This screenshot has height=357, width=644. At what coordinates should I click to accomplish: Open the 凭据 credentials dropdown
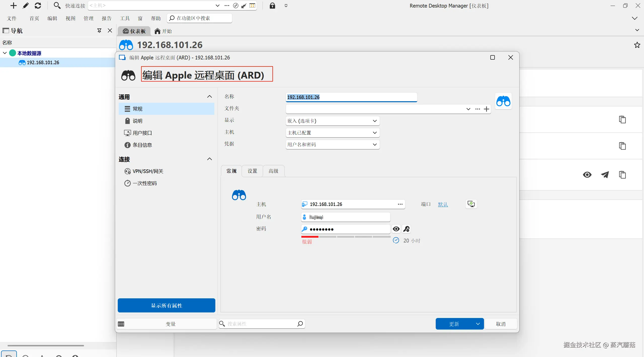click(332, 145)
